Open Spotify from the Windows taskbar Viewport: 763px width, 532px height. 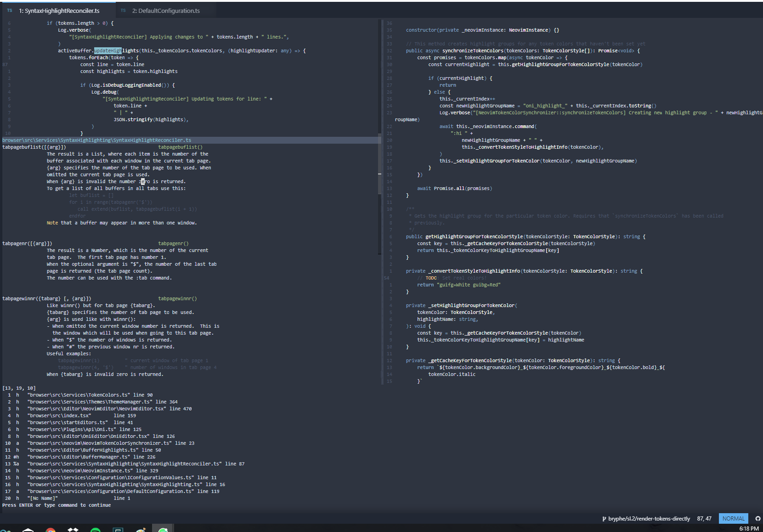click(x=96, y=530)
